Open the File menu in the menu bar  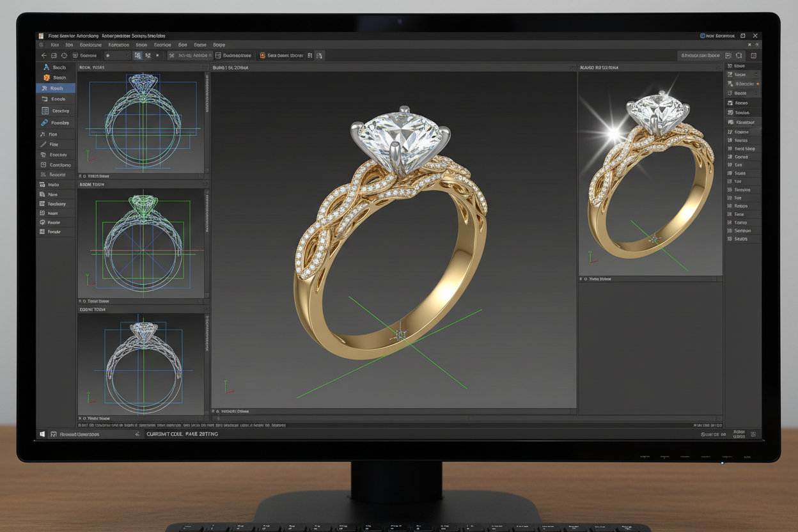[x=55, y=44]
